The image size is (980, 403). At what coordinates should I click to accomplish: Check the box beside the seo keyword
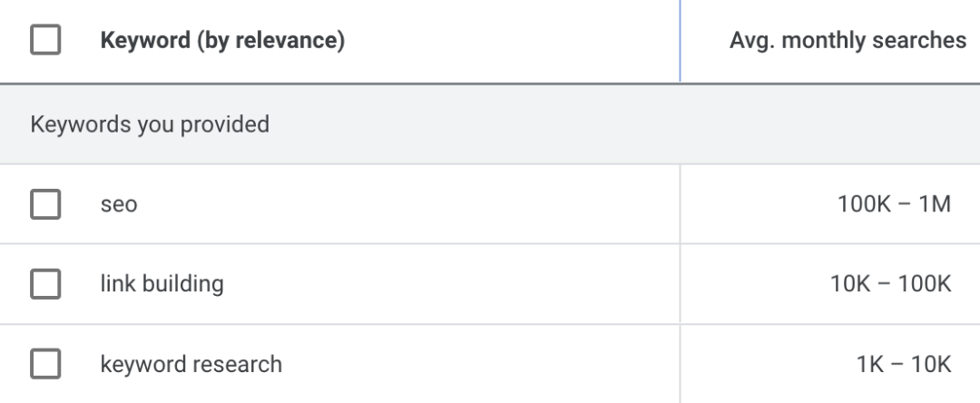click(x=45, y=204)
